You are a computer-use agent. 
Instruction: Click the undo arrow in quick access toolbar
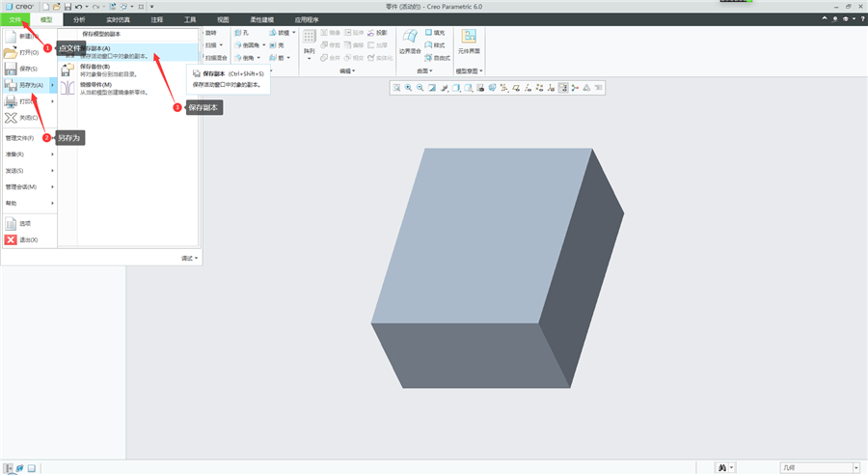[79, 7]
